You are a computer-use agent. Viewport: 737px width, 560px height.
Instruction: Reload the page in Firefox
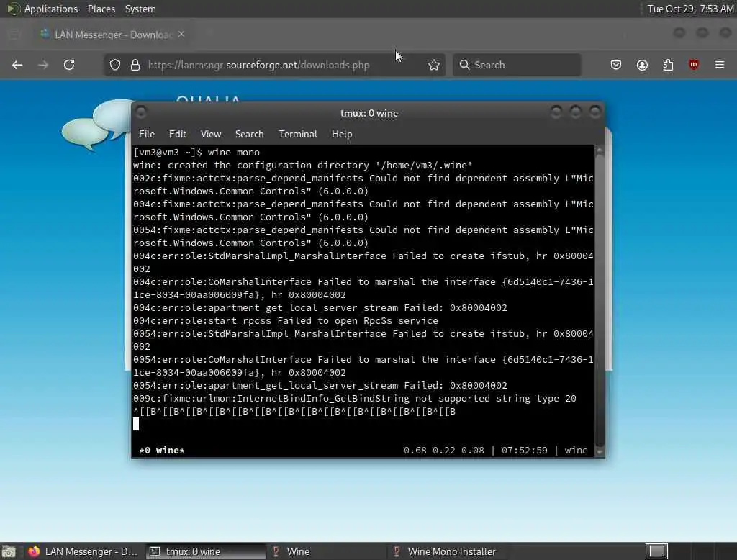[x=69, y=65]
